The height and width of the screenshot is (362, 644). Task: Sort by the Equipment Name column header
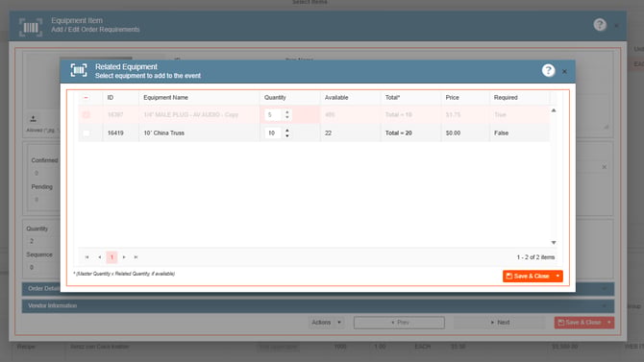[x=165, y=98]
